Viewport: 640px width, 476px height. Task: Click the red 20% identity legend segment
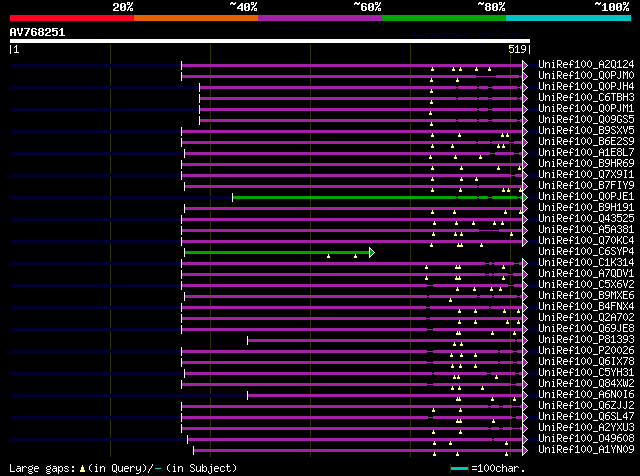click(x=72, y=18)
